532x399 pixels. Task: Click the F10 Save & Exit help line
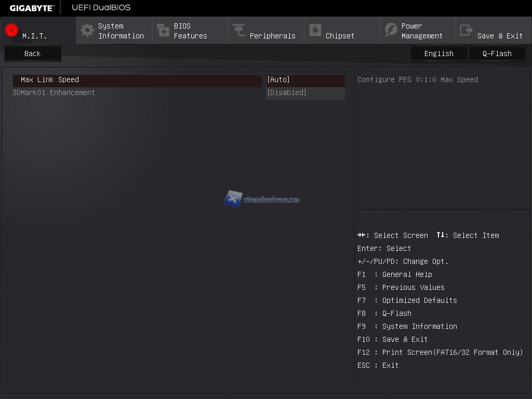click(392, 339)
